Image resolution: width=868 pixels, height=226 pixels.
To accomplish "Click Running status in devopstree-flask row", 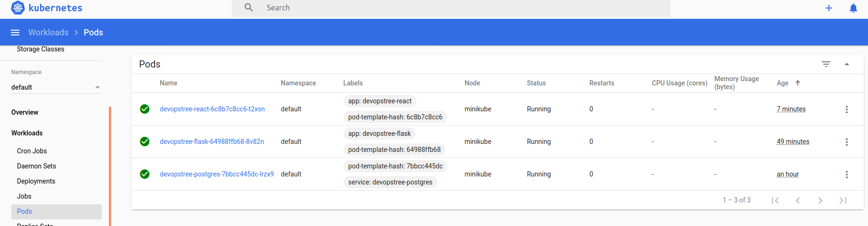I will pyautogui.click(x=539, y=142).
